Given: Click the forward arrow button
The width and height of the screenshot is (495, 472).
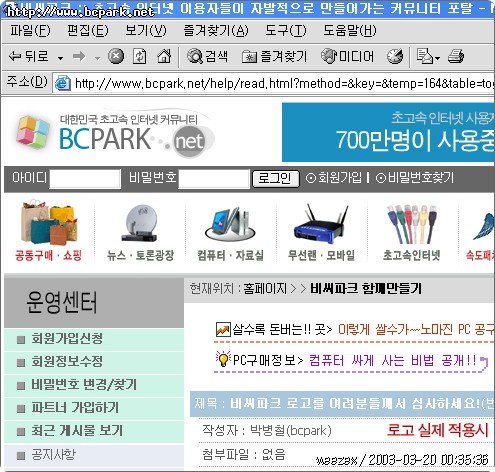Looking at the screenshot, I should pos(79,56).
